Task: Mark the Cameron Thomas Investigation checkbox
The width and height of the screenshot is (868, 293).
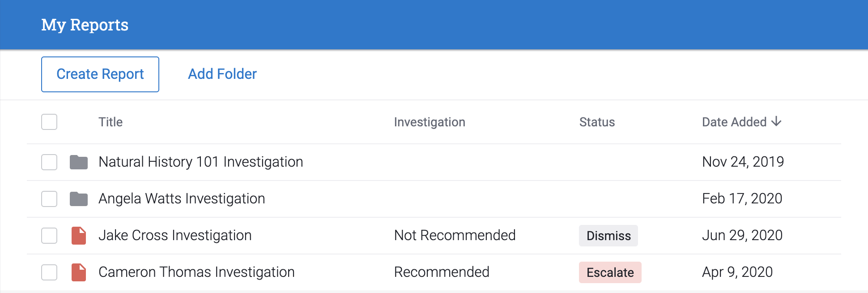Action: 49,272
